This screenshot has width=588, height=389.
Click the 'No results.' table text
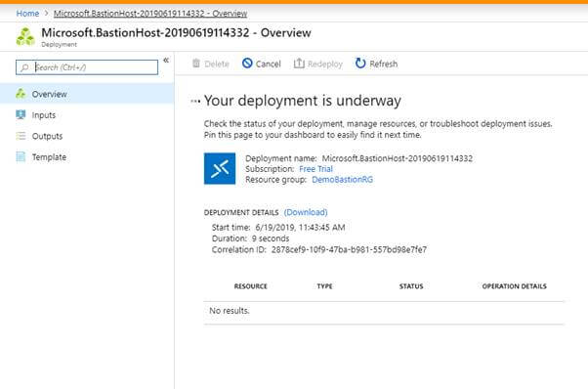coord(230,311)
